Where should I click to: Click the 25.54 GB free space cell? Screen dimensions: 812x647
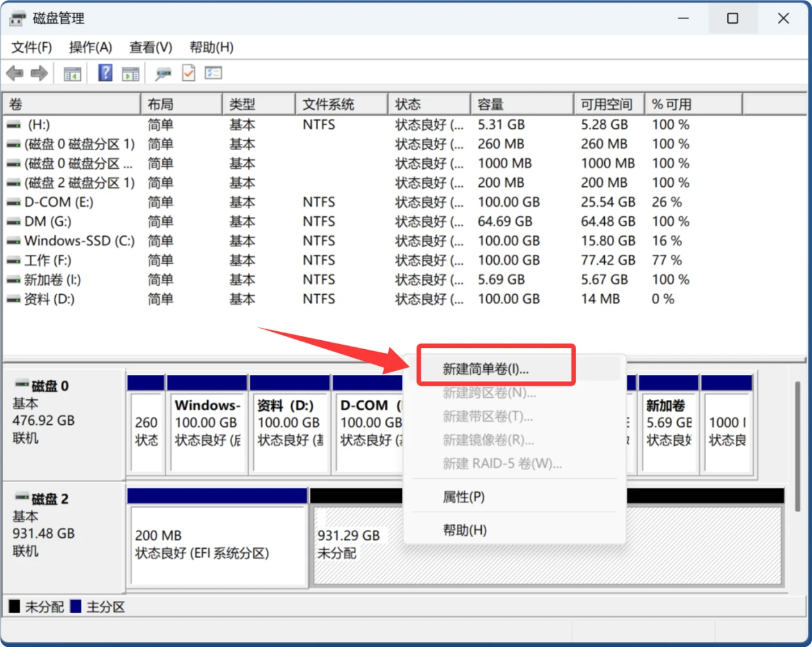click(608, 202)
